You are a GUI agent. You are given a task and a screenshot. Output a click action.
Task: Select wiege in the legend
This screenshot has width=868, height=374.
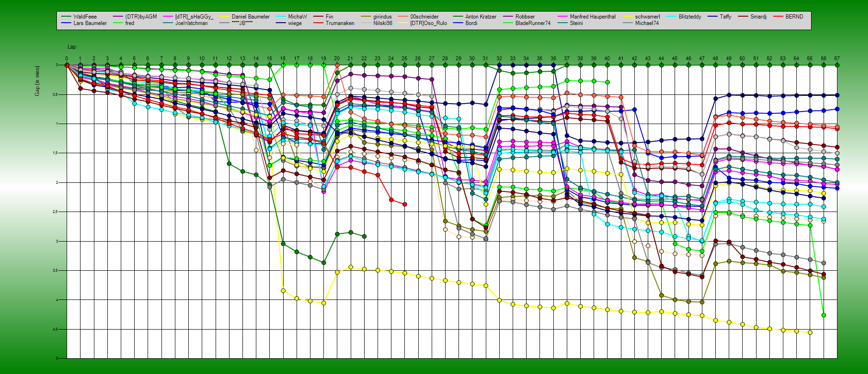[295, 23]
